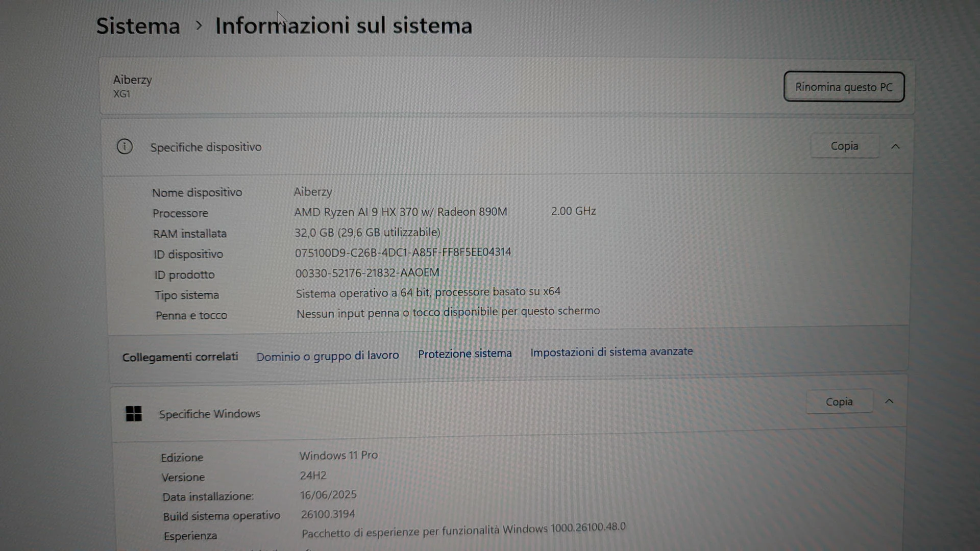Image resolution: width=980 pixels, height=551 pixels.
Task: Click the Specifiche dispositivo header title
Action: pos(206,147)
